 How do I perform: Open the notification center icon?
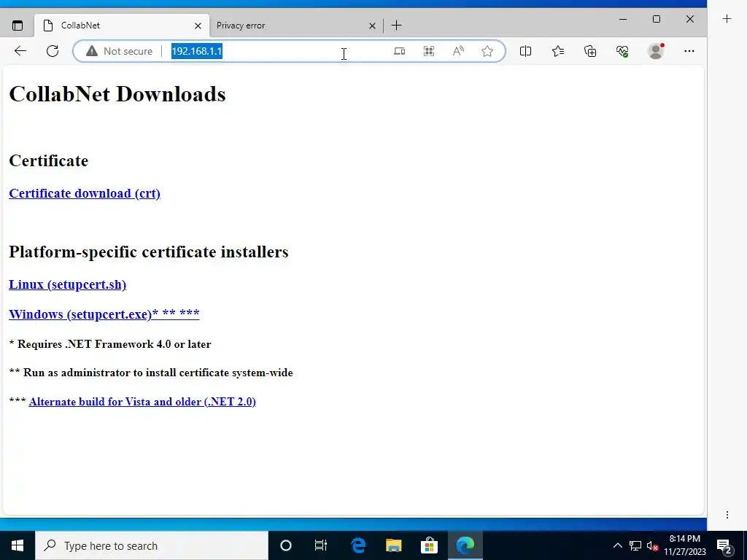click(724, 546)
